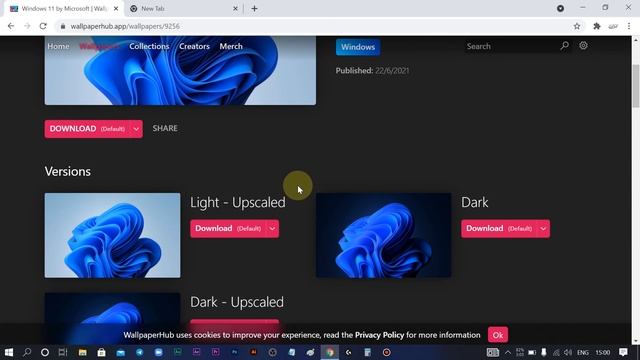The image size is (640, 360).
Task: Click the search magnifier icon on WallpaperHub
Action: tap(564, 46)
